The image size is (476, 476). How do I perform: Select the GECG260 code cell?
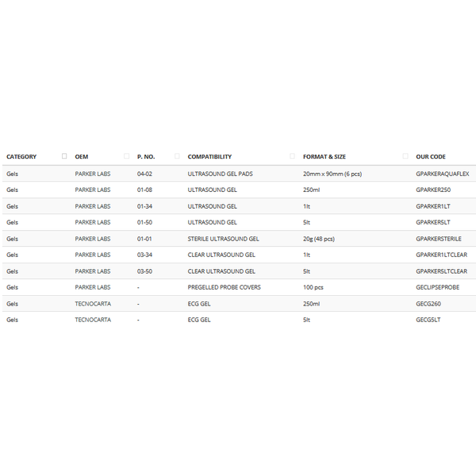point(428,304)
